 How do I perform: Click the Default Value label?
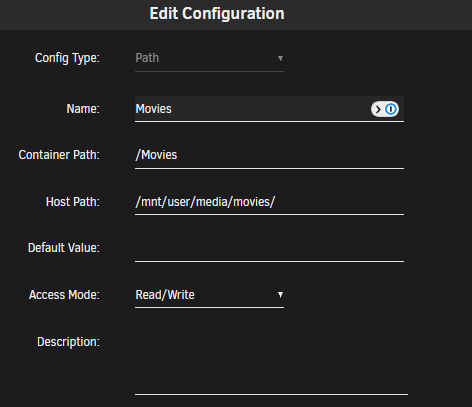(x=64, y=248)
